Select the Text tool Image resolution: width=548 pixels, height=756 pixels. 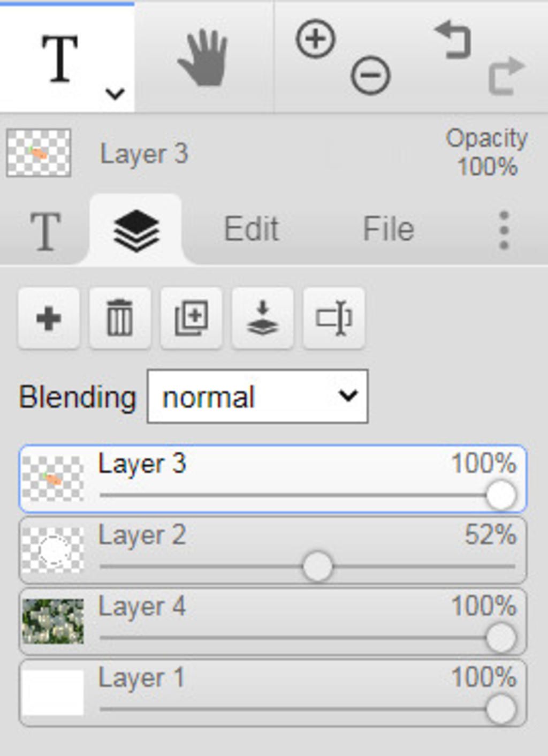coord(60,58)
